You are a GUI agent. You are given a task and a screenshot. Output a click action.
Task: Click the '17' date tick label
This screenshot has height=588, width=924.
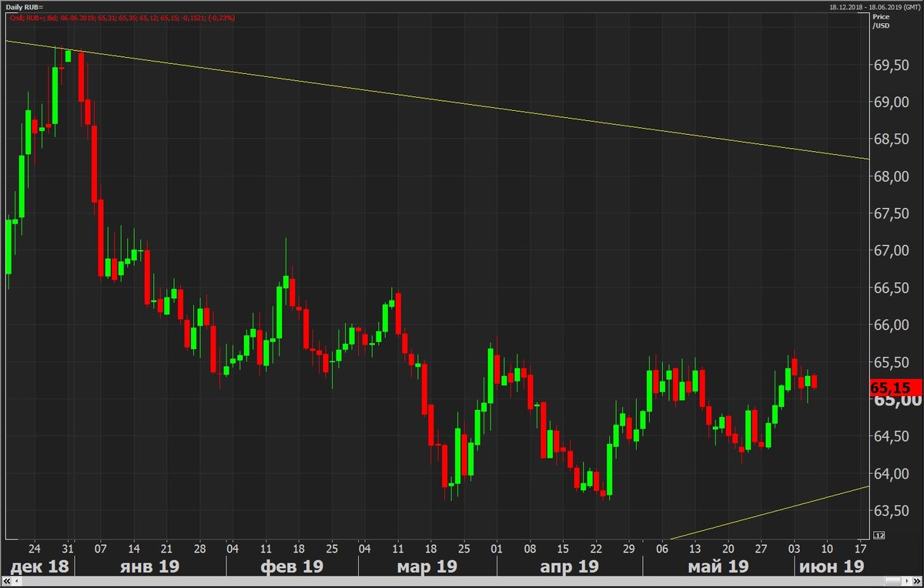pyautogui.click(x=860, y=549)
